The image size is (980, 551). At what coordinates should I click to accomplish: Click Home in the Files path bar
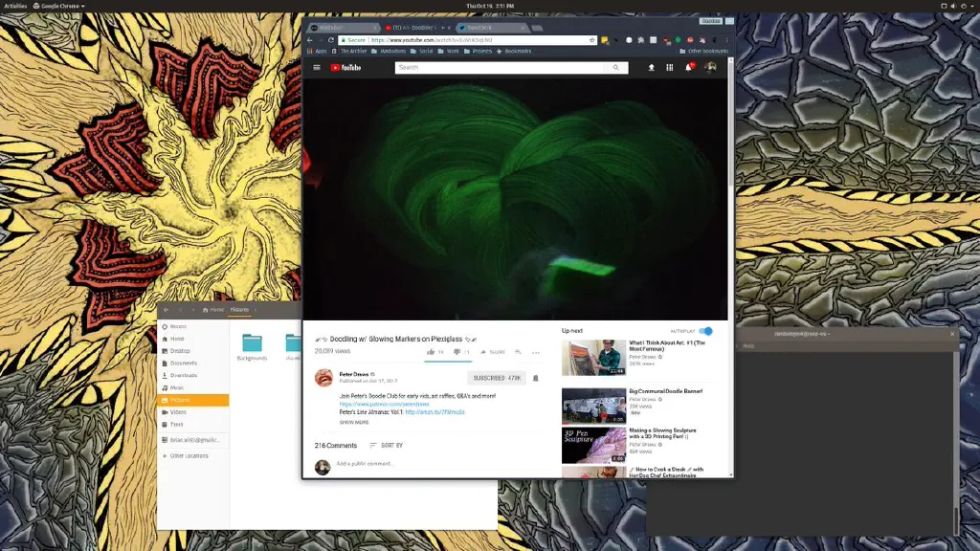pos(213,310)
